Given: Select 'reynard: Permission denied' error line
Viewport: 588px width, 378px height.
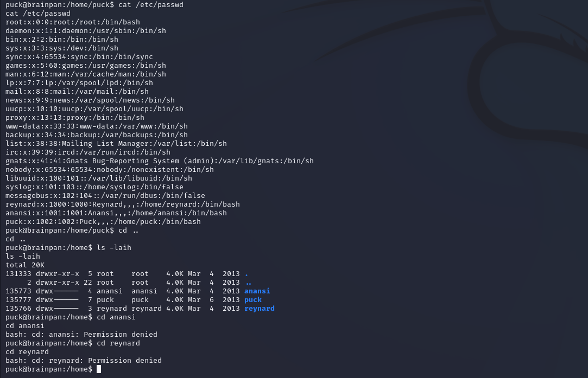Looking at the screenshot, I should pos(84,361).
